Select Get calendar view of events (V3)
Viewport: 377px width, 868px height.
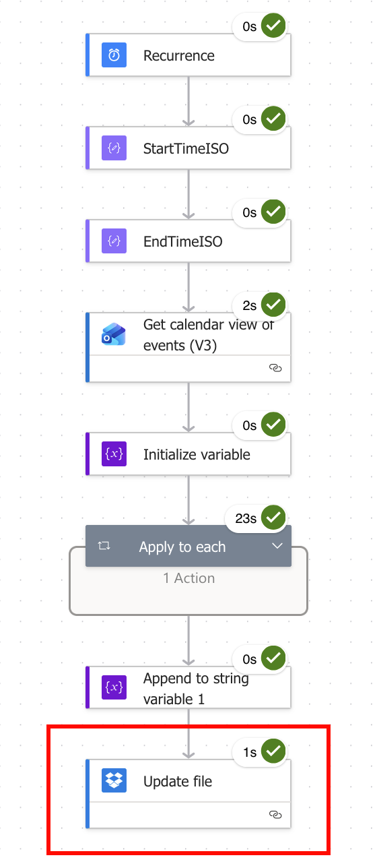pos(188,346)
